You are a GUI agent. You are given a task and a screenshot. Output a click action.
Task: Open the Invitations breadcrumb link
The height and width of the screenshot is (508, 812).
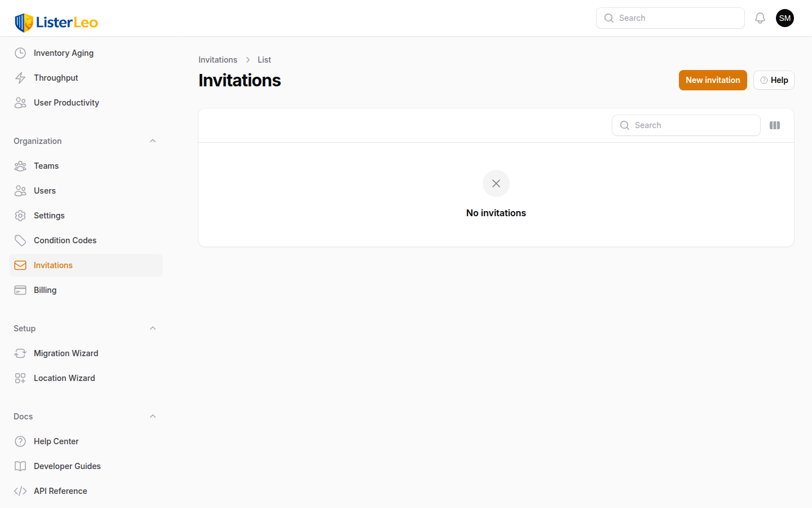pyautogui.click(x=218, y=59)
